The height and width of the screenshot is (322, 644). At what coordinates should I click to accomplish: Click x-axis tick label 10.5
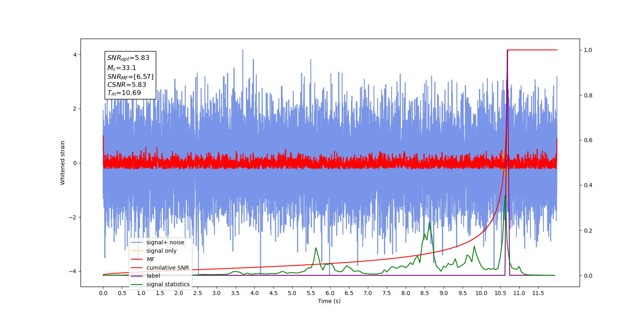click(500, 293)
